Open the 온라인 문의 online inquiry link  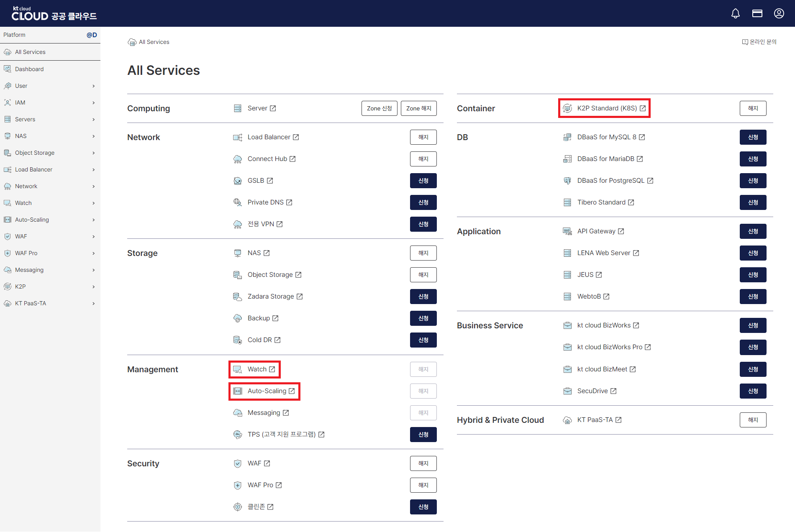point(759,42)
